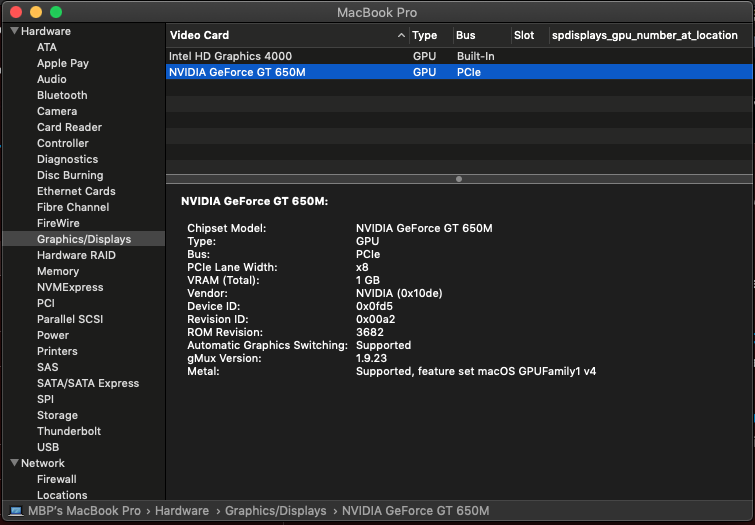Image resolution: width=755 pixels, height=525 pixels.
Task: Sort by Slot column header
Action: point(524,35)
